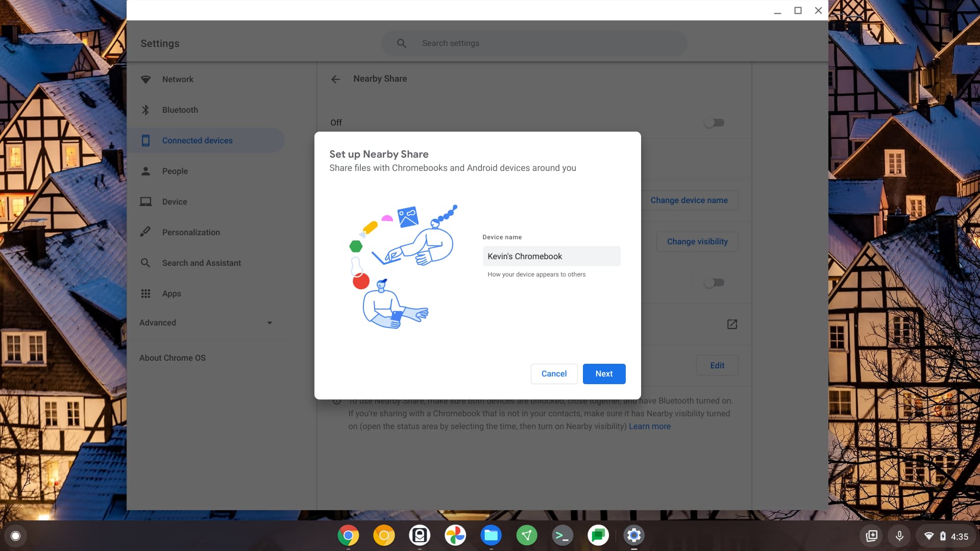Click the Search and Assistant magnifier icon

[145, 263]
